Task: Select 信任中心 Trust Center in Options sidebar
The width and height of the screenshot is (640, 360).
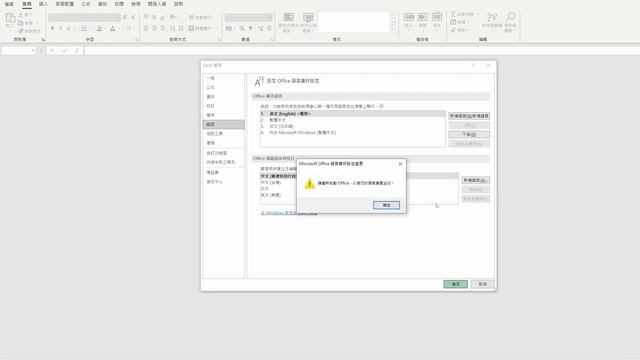Action: (224, 182)
